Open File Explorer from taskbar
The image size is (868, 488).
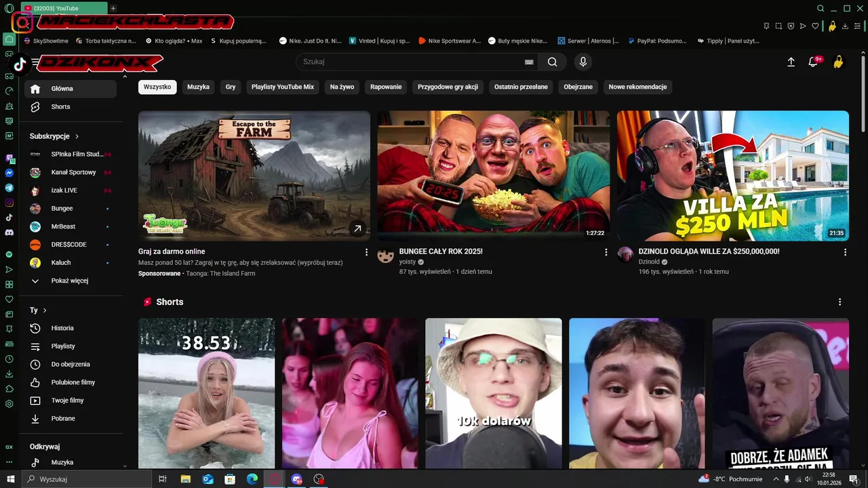(x=185, y=479)
